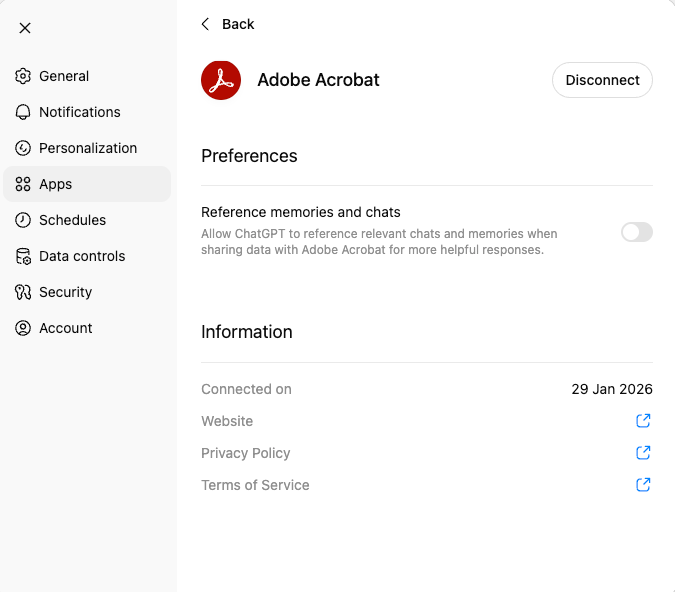Click the Personalization icon in sidebar

coord(23,148)
